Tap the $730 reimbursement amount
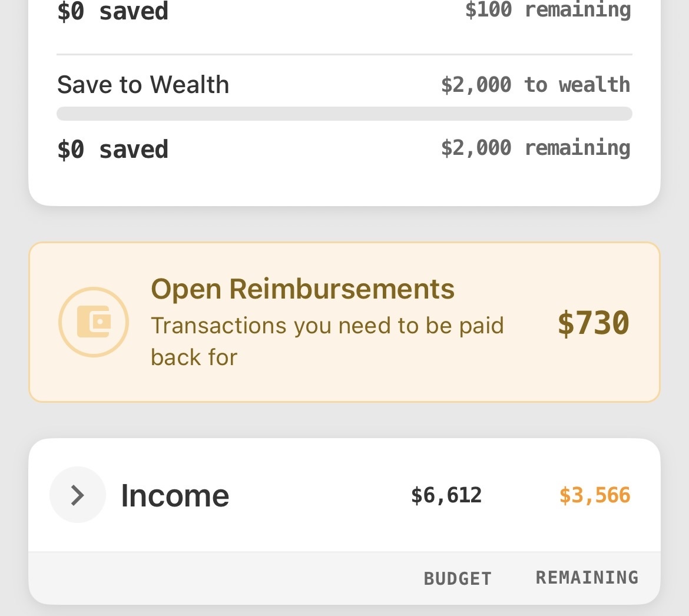 coord(594,323)
